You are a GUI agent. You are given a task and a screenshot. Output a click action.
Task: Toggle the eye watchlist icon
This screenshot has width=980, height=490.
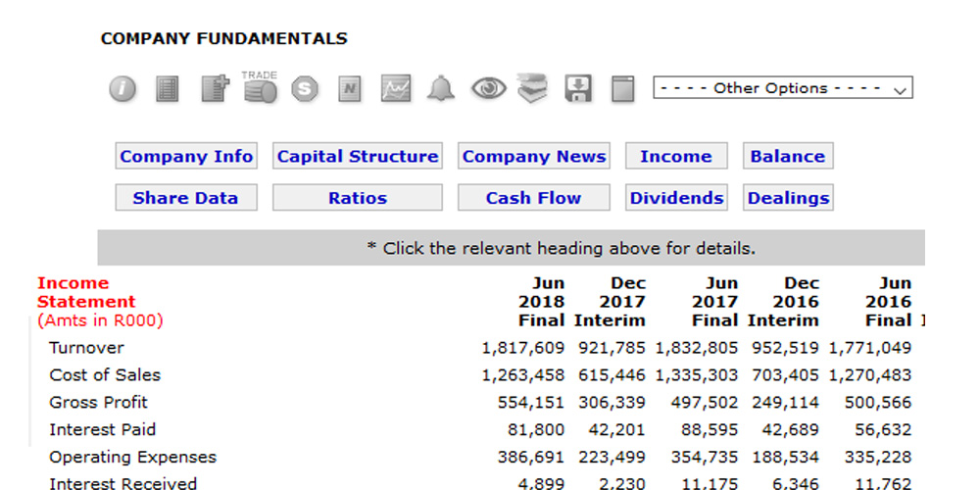click(488, 89)
